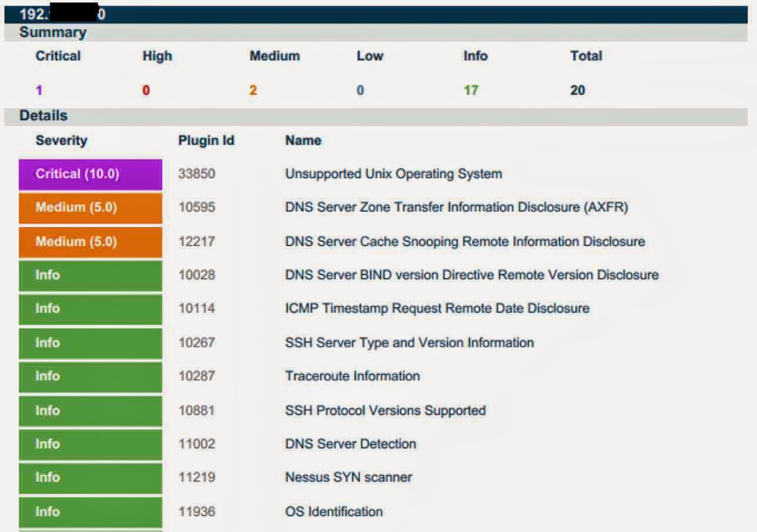The height and width of the screenshot is (532, 757).
Task: Click the green Info count 17
Action: (x=471, y=91)
